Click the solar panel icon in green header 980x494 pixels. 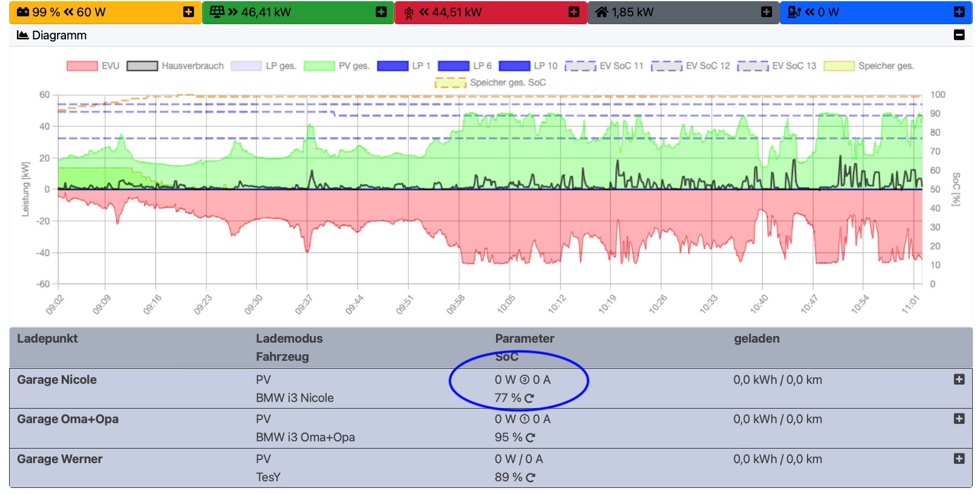click(x=217, y=12)
